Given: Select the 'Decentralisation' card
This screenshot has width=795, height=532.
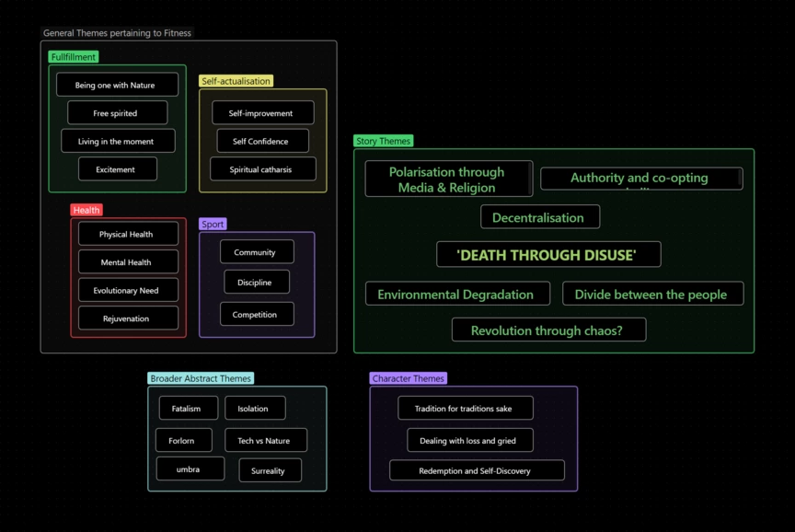Looking at the screenshot, I should point(540,217).
